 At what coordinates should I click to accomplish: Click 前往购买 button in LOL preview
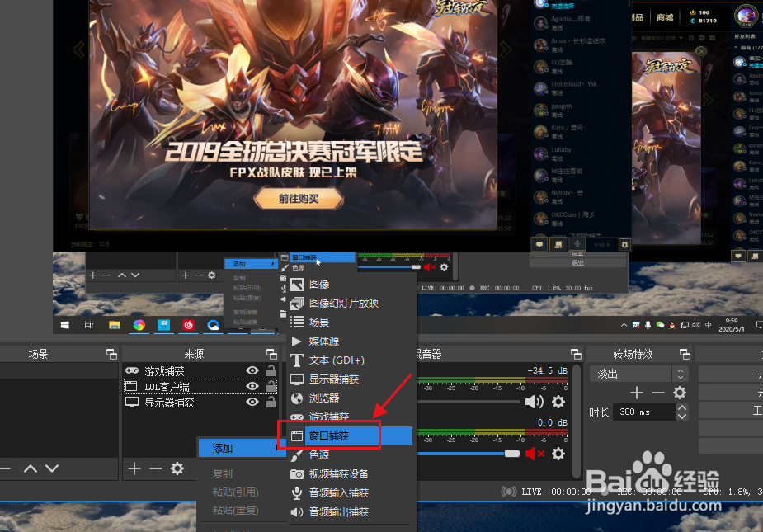(299, 199)
